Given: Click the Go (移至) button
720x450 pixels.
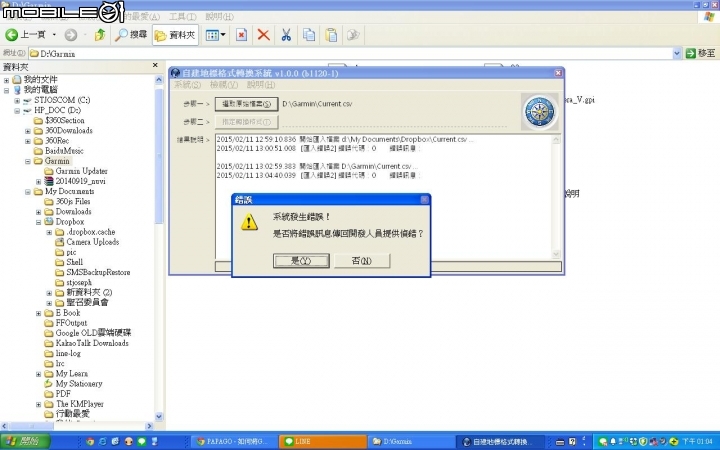Looking at the screenshot, I should pyautogui.click(x=701, y=54).
